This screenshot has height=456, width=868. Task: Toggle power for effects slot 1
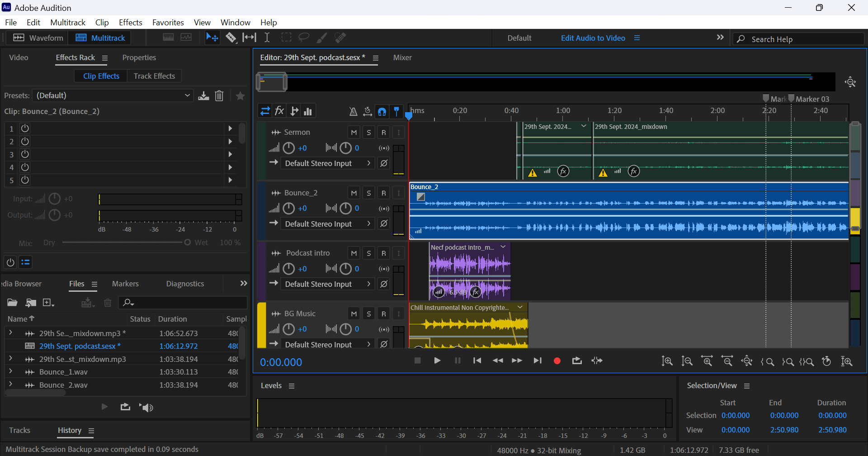tap(25, 128)
